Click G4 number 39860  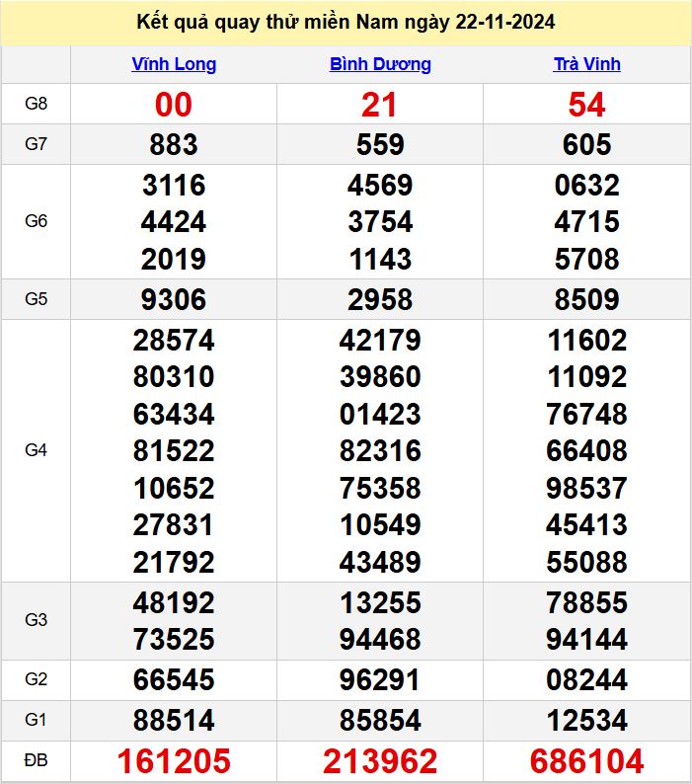pyautogui.click(x=380, y=376)
